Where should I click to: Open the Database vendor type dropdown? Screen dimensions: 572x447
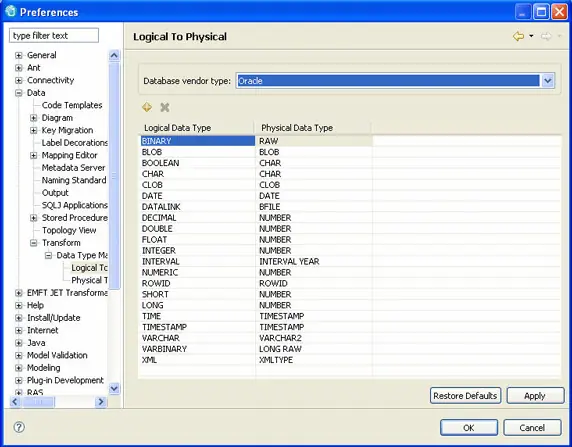click(x=548, y=81)
